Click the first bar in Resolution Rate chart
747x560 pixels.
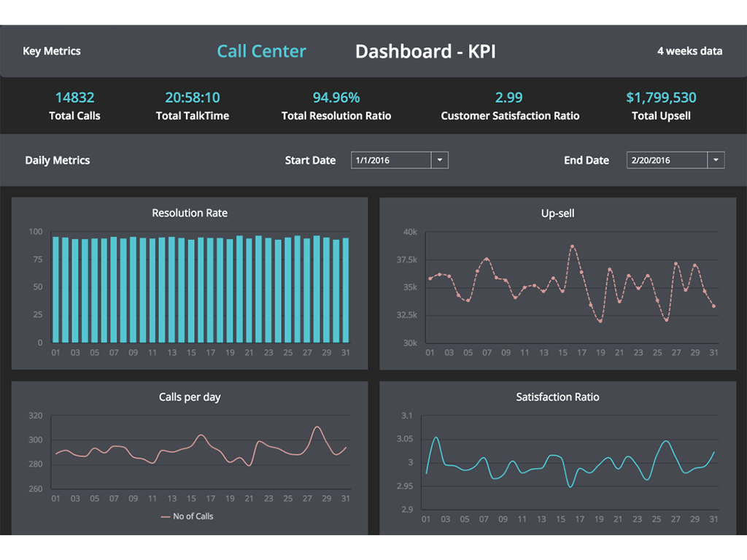pyautogui.click(x=56, y=289)
